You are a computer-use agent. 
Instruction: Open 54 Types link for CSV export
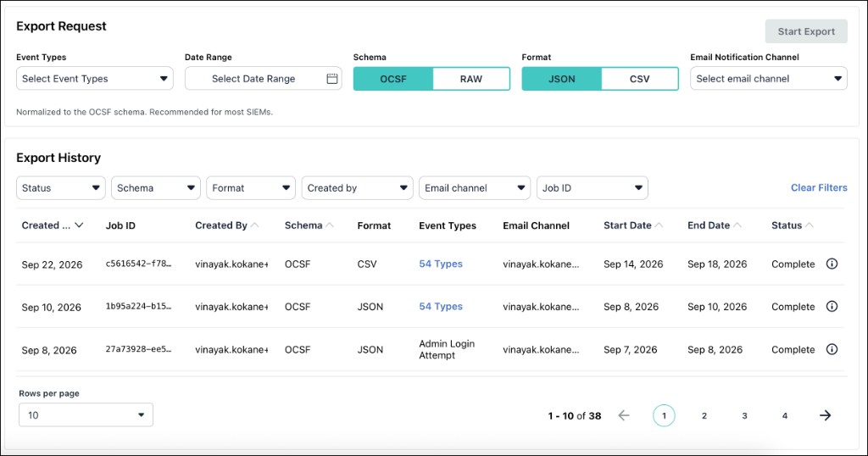click(441, 264)
